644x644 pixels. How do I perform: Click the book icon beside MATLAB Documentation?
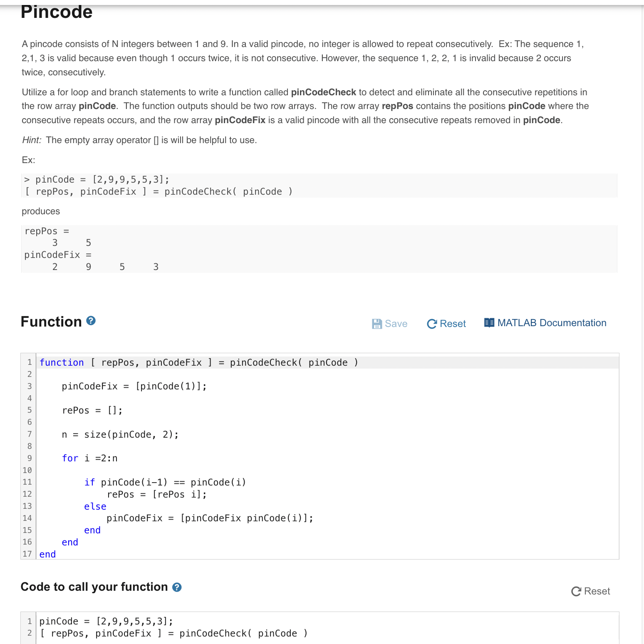(489, 322)
